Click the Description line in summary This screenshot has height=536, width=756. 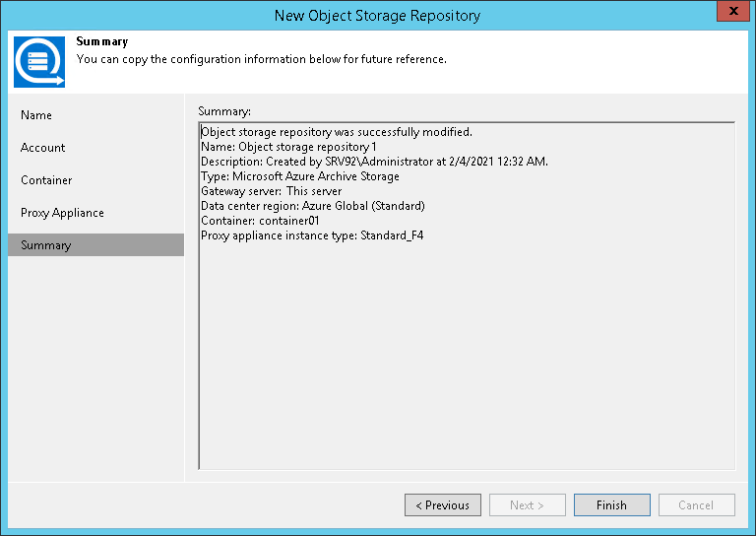374,162
